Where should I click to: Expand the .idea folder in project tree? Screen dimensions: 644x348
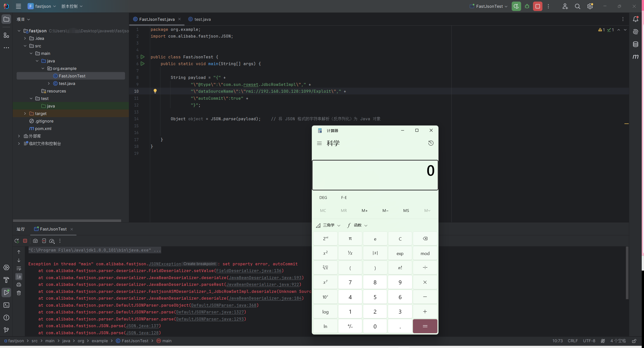tap(25, 38)
